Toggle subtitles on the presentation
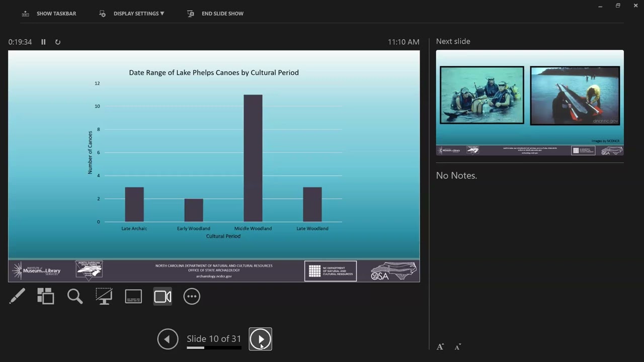 tap(133, 296)
